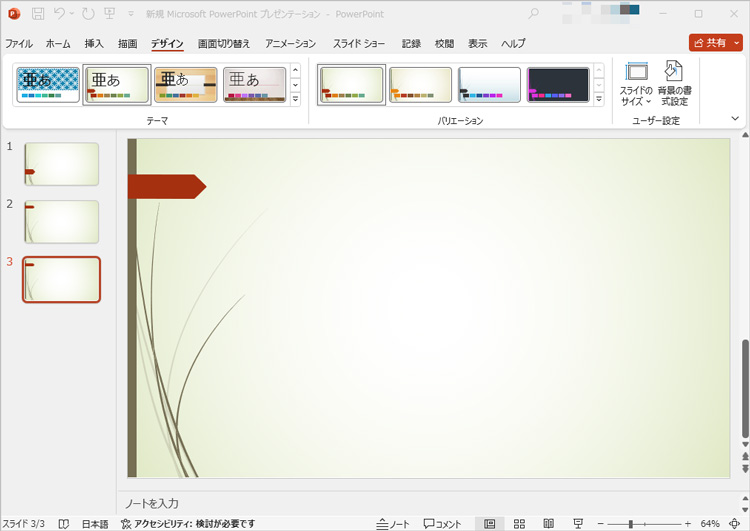Image resolution: width=750 pixels, height=531 pixels.
Task: Undo the last action
Action: (x=59, y=13)
